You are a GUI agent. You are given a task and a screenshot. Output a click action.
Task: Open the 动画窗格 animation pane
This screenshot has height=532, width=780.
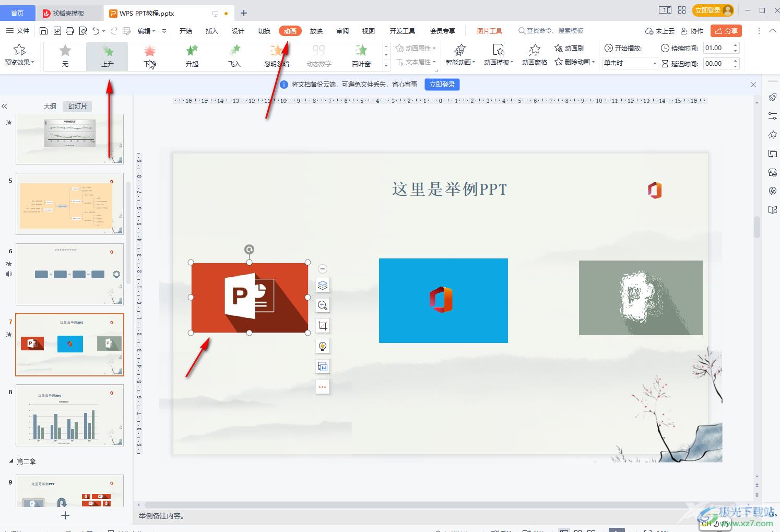(x=535, y=55)
